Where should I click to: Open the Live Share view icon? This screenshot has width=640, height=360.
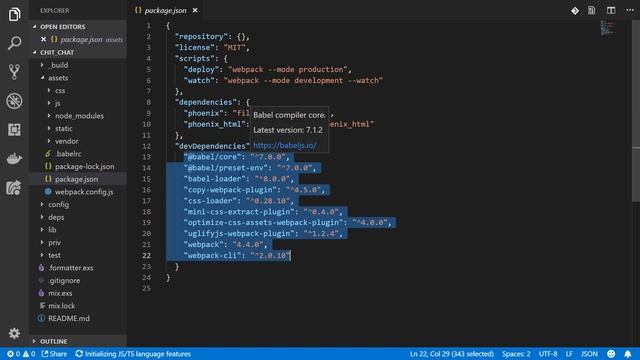click(x=14, y=187)
